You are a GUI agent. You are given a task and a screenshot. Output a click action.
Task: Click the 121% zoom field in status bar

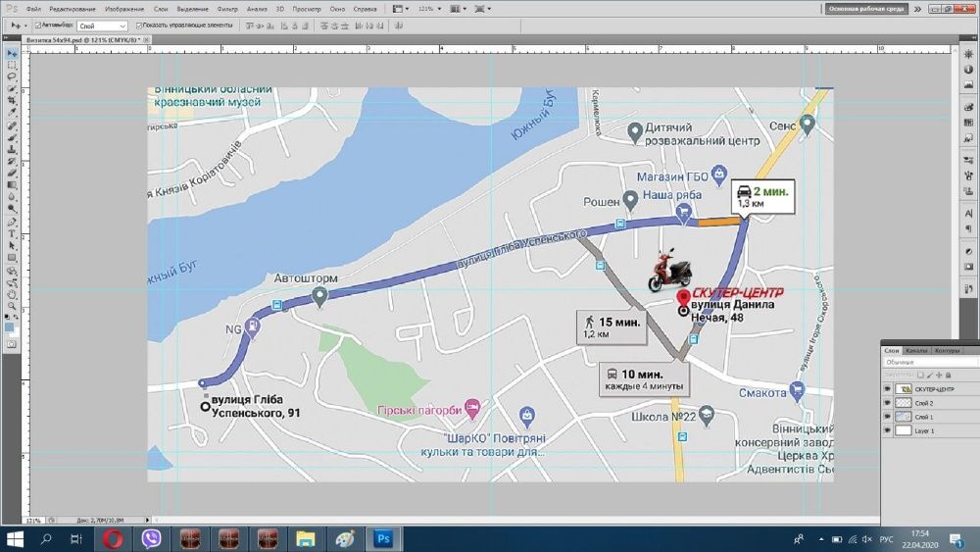(x=33, y=520)
